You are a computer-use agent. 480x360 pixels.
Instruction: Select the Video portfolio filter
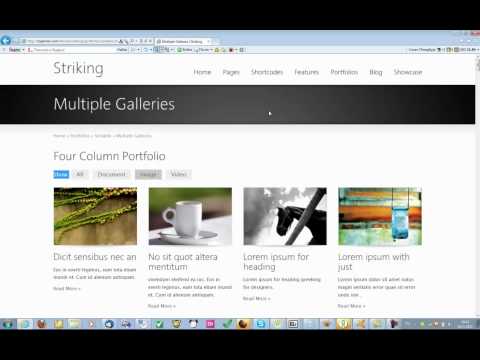179,174
